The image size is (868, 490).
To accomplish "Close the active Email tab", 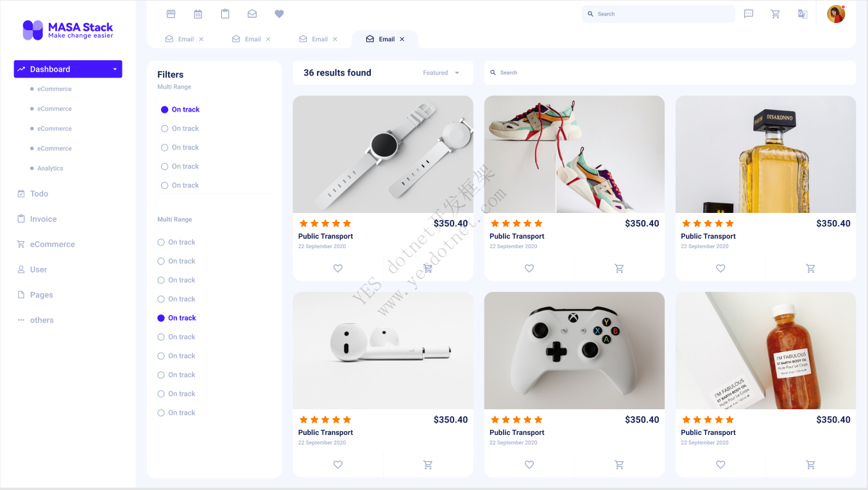I will point(402,39).
